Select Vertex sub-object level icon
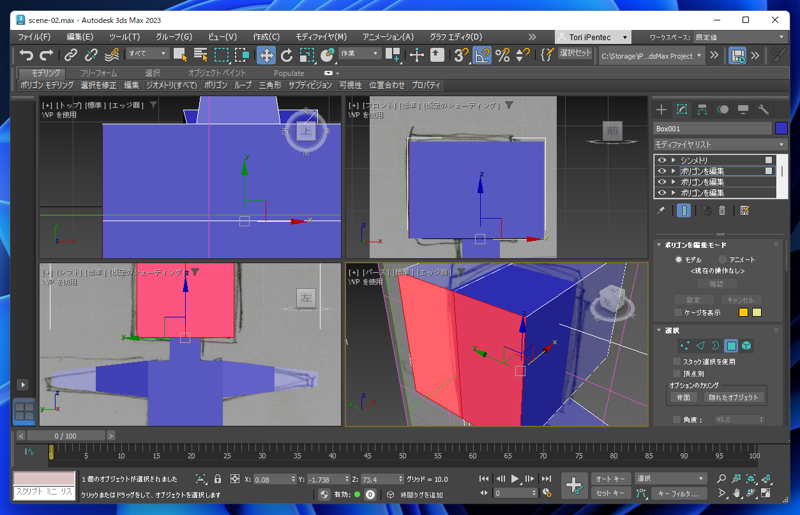The image size is (800, 515). pos(685,346)
